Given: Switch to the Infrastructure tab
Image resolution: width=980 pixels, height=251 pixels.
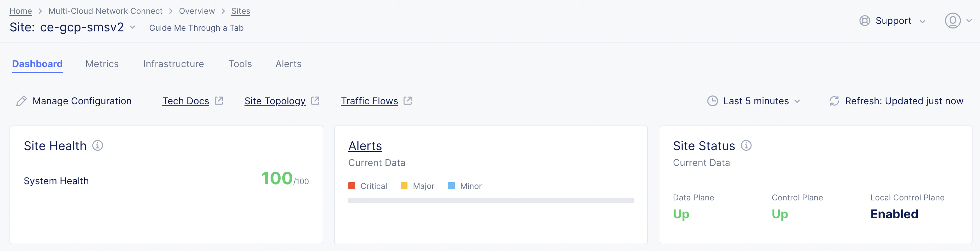Looking at the screenshot, I should coord(173,64).
